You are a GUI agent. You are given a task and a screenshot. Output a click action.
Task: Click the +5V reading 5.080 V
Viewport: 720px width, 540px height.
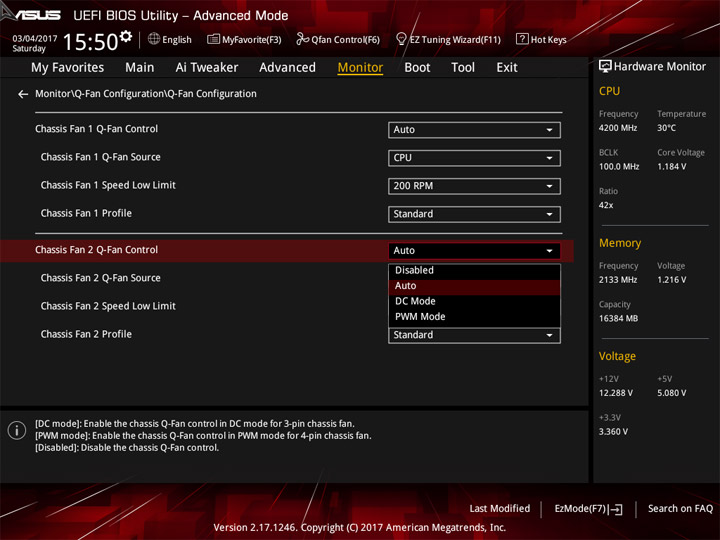tap(672, 393)
